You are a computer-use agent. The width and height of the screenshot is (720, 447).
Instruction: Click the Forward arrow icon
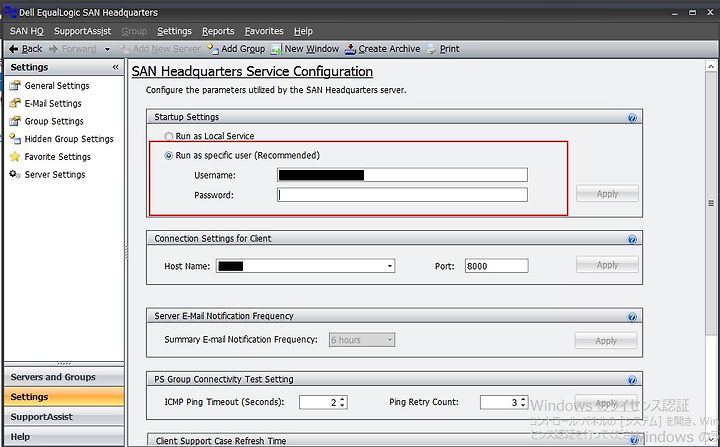[x=53, y=49]
